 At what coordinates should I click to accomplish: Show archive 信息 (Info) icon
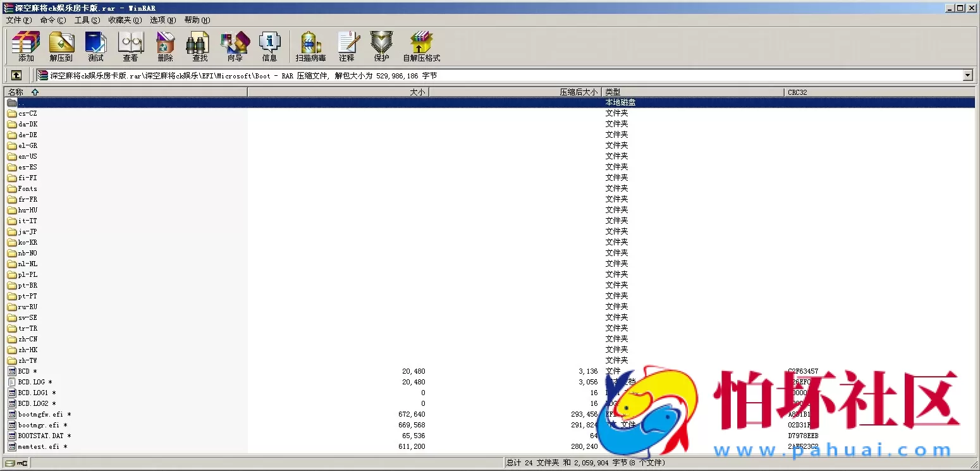tap(269, 46)
